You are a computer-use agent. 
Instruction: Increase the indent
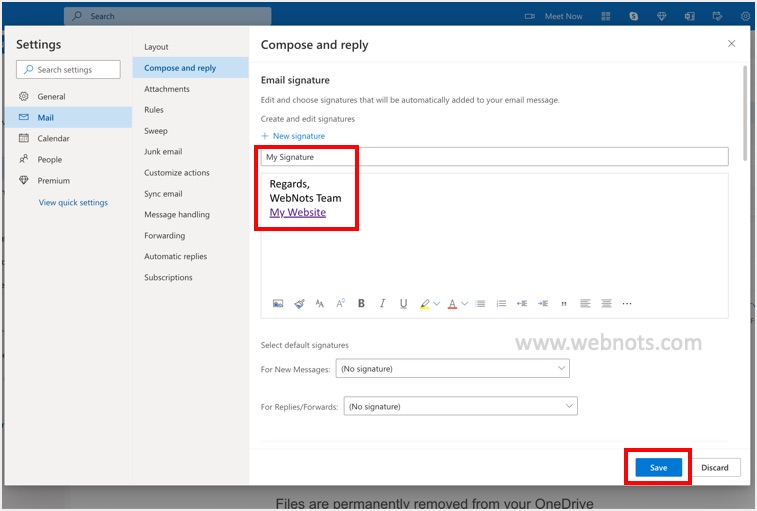pos(543,303)
